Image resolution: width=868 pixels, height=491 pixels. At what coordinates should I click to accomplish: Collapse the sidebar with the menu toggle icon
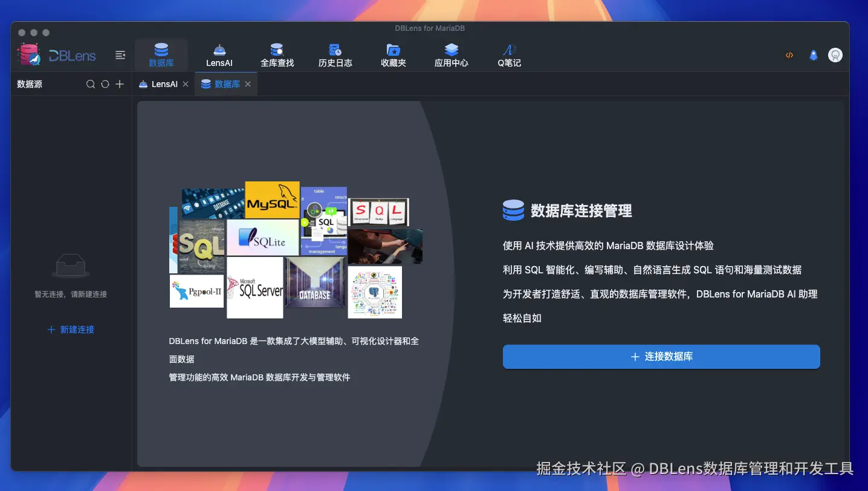click(120, 55)
